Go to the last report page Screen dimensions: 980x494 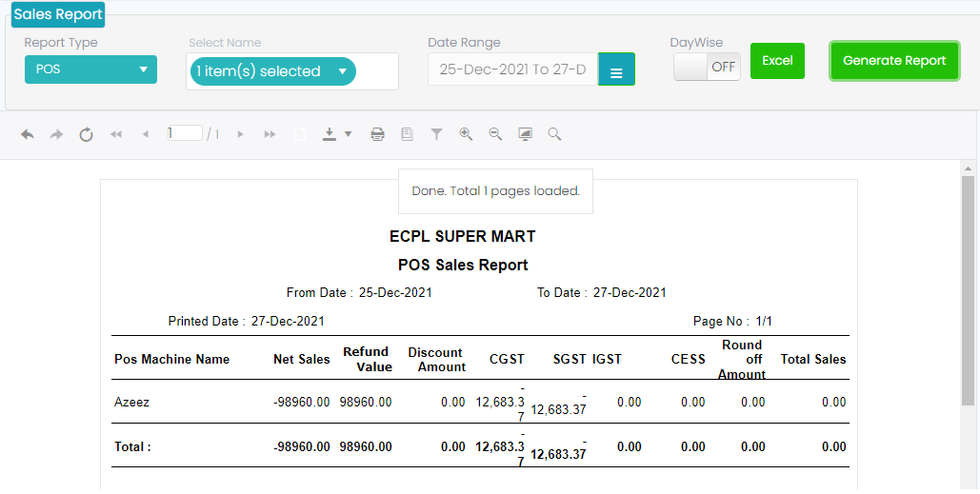tap(270, 135)
